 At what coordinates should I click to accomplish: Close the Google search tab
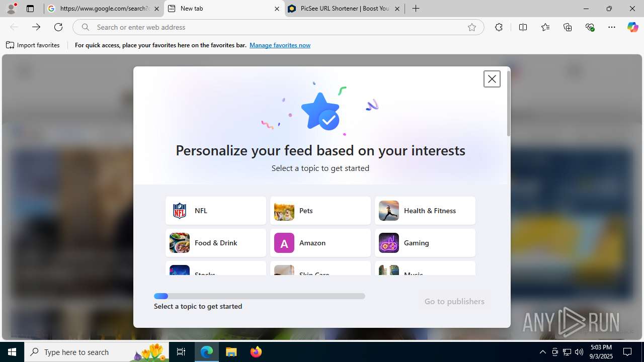coord(156,9)
